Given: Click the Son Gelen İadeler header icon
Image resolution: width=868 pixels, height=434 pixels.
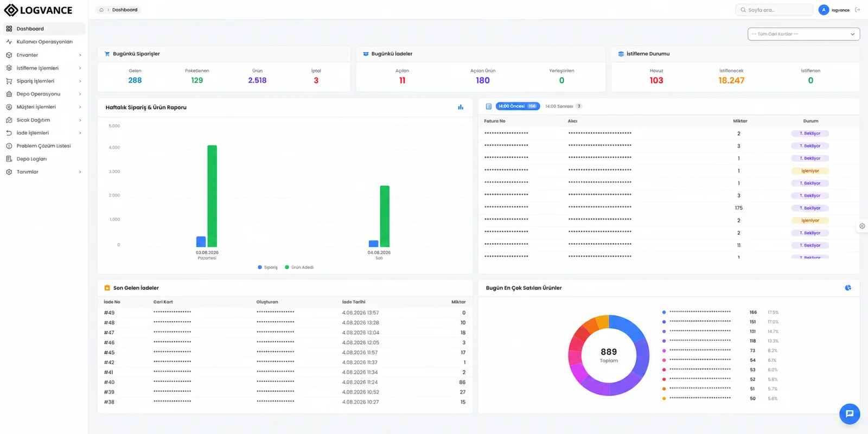Looking at the screenshot, I should (107, 288).
